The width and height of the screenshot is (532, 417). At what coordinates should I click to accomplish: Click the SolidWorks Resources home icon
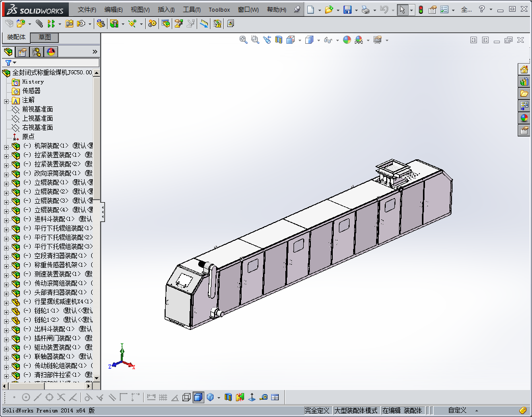[x=524, y=69]
